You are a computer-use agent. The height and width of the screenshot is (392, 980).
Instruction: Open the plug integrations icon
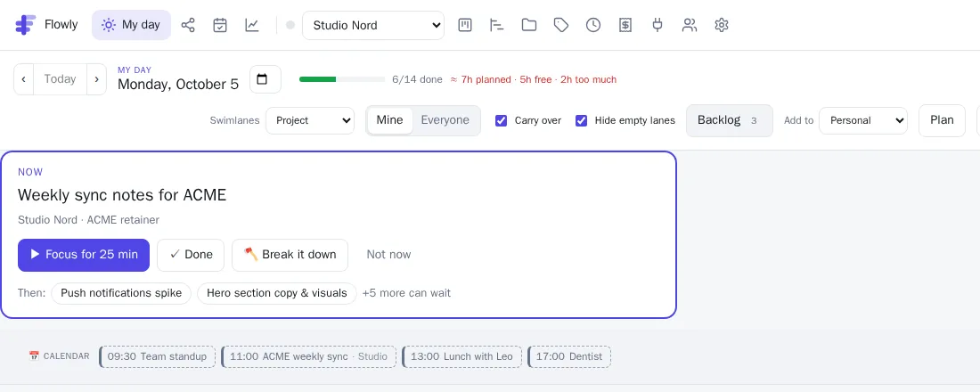657,25
